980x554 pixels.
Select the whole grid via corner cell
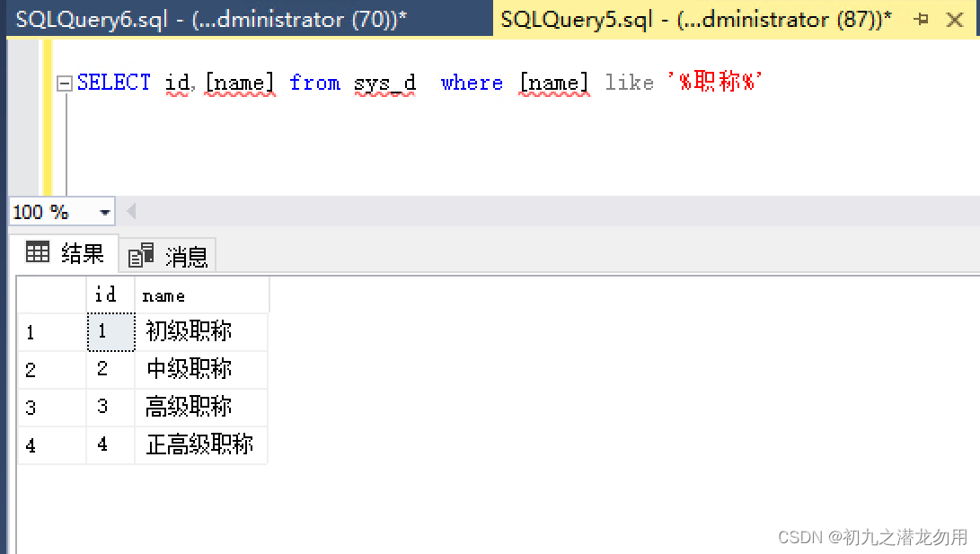point(52,295)
